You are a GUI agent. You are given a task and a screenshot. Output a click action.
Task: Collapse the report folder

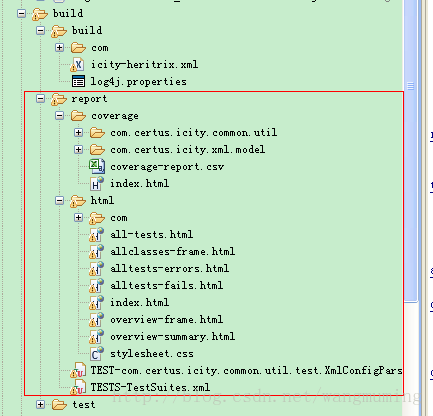pyautogui.click(x=40, y=99)
